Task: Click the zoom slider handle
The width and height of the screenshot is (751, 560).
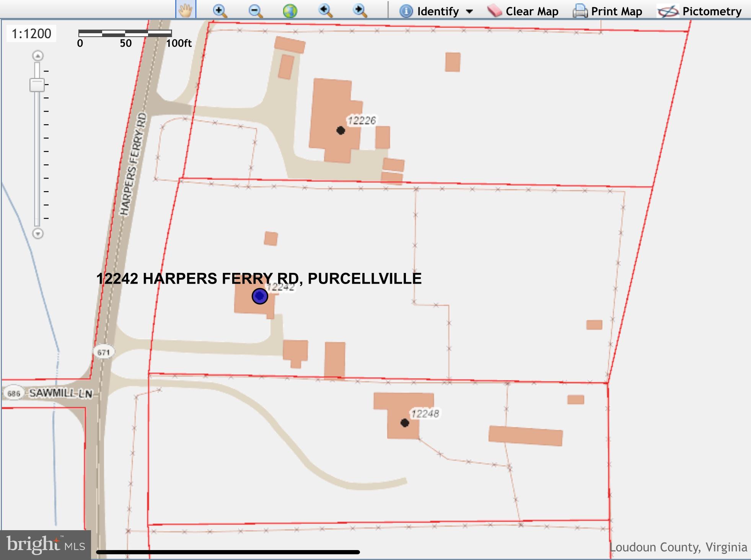Action: click(x=37, y=85)
